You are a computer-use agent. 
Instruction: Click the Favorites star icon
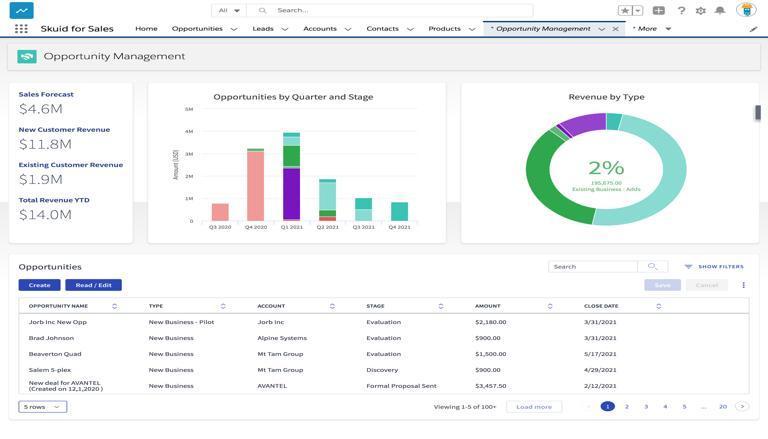pos(625,10)
